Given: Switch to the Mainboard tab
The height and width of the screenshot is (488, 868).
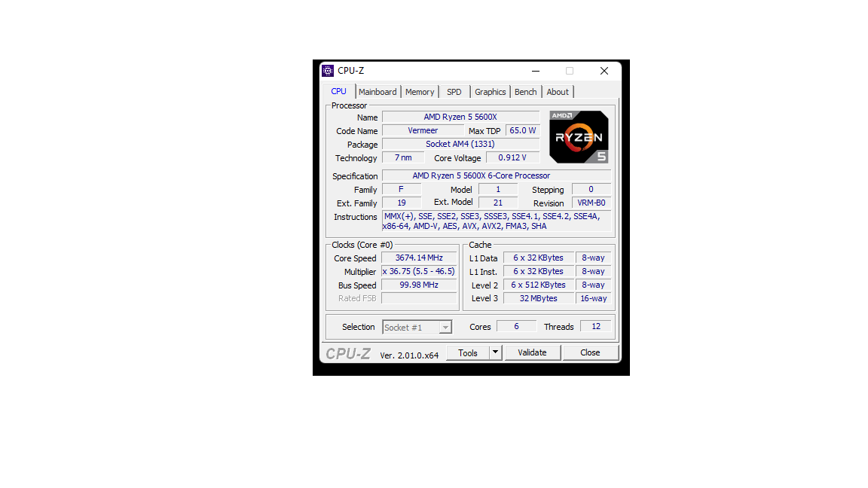Looking at the screenshot, I should [377, 92].
